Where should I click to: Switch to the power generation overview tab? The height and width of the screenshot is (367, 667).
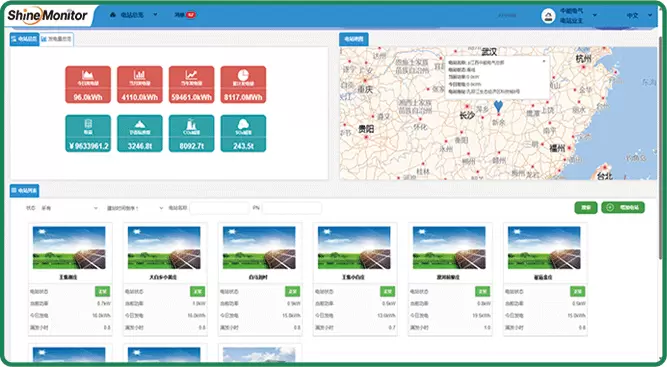point(57,39)
